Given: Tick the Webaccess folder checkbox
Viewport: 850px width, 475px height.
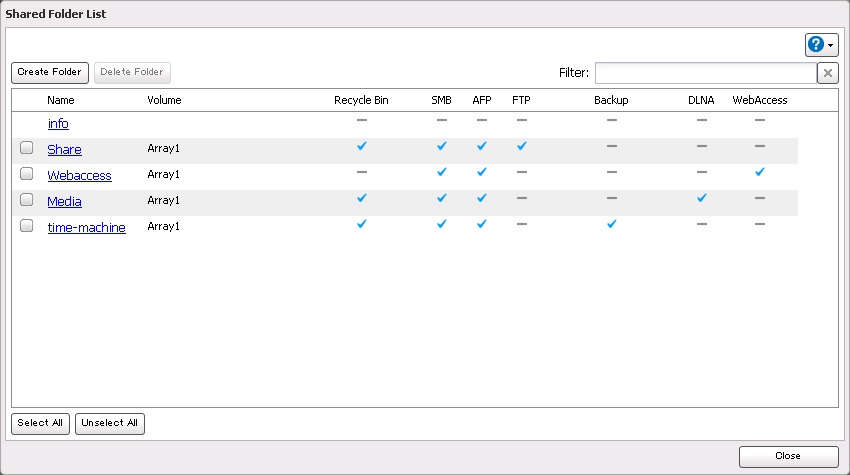Looking at the screenshot, I should (x=27, y=175).
